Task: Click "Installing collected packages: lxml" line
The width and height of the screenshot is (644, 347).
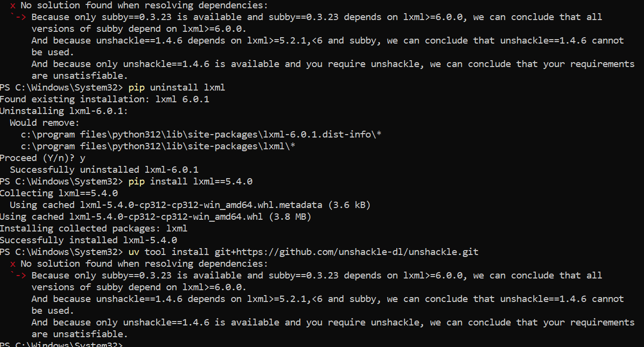Action: tap(93, 229)
